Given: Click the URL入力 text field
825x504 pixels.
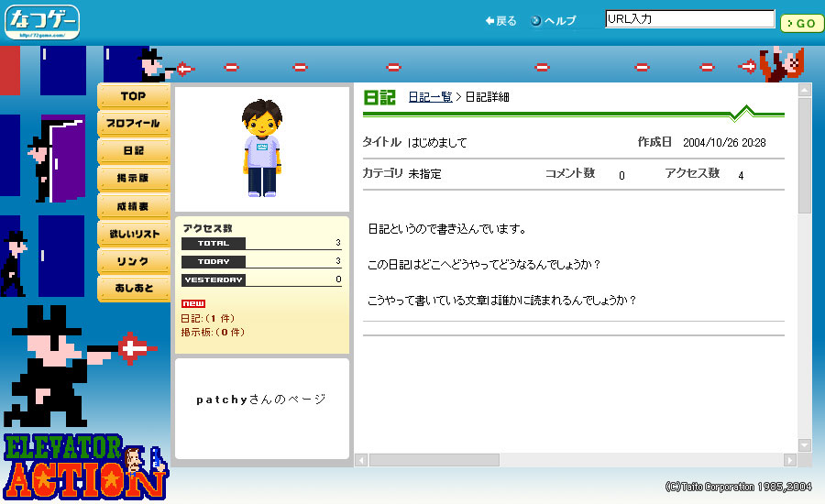Looking at the screenshot, I should [689, 19].
